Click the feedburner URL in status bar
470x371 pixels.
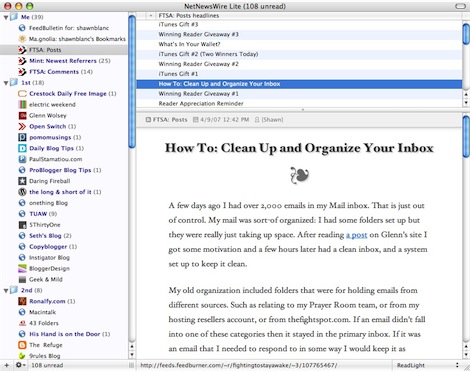239,365
